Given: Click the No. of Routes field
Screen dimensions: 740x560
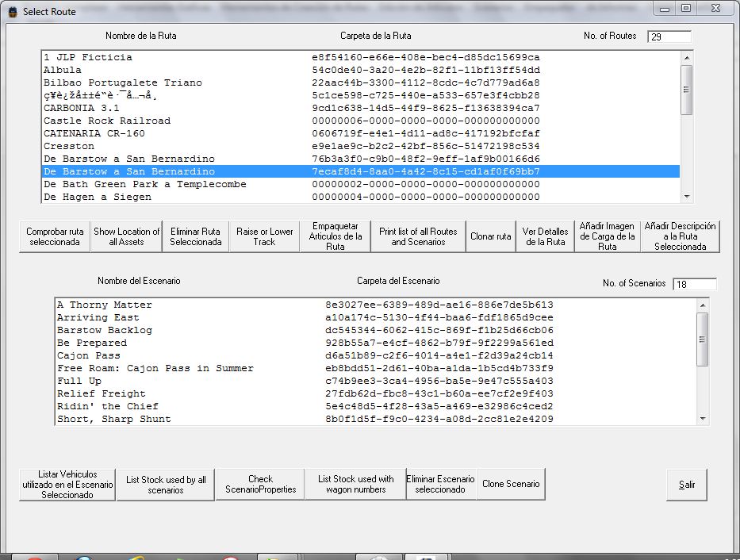Looking at the screenshot, I should 669,36.
